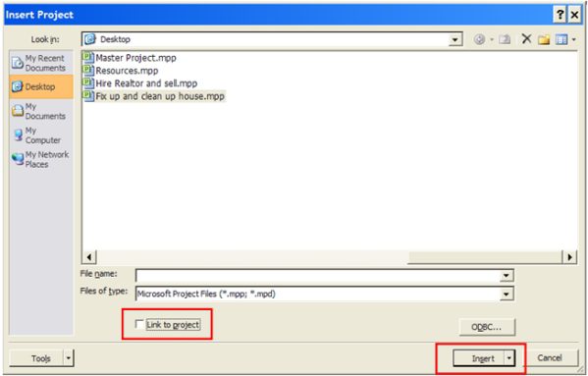
Task: Select Hire Realtor and sell.mpp file name
Action: pos(146,83)
